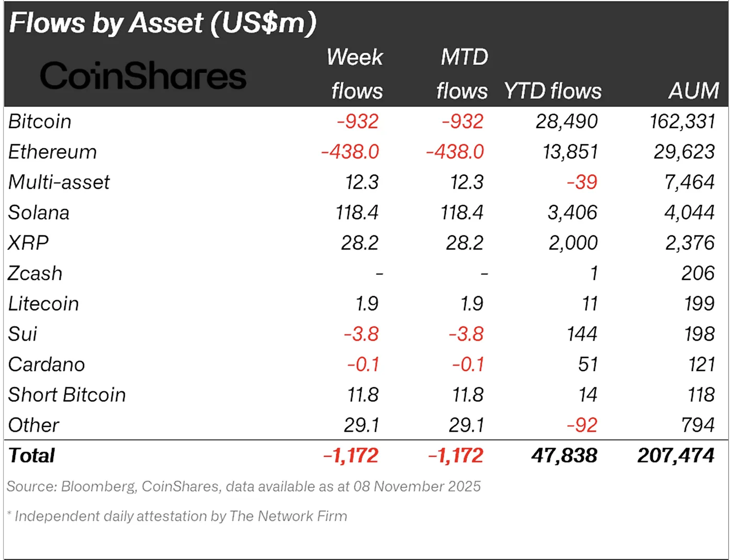Click the Flows by Asset title
The height and width of the screenshot is (560, 730).
[x=163, y=23]
